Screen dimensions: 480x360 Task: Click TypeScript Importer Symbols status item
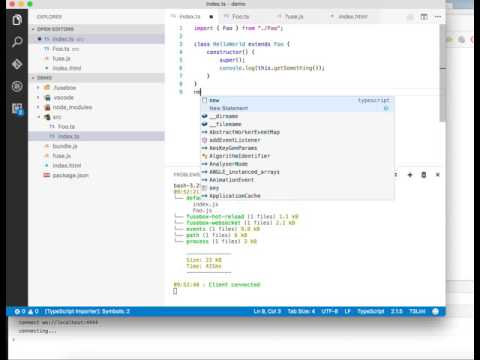87,311
